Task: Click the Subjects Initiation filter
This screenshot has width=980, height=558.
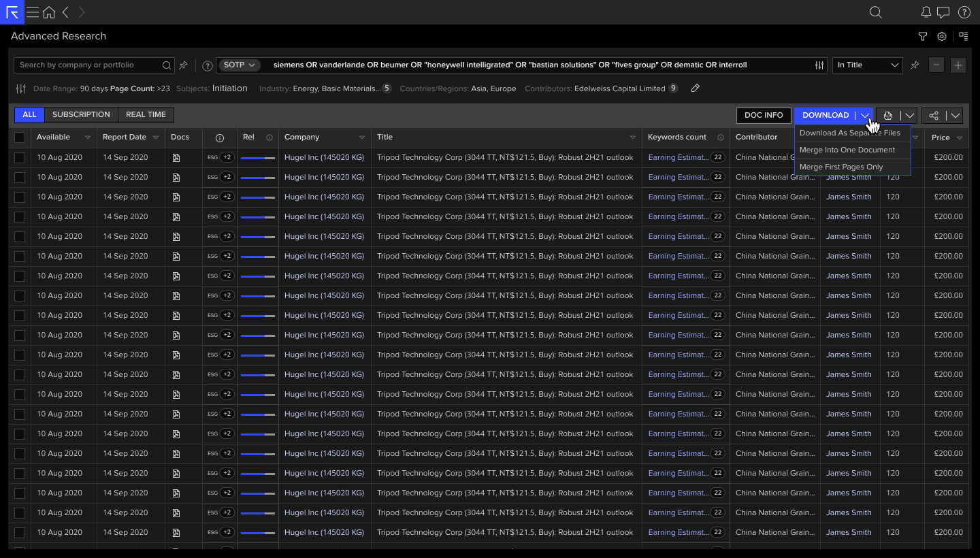Action: pyautogui.click(x=212, y=88)
